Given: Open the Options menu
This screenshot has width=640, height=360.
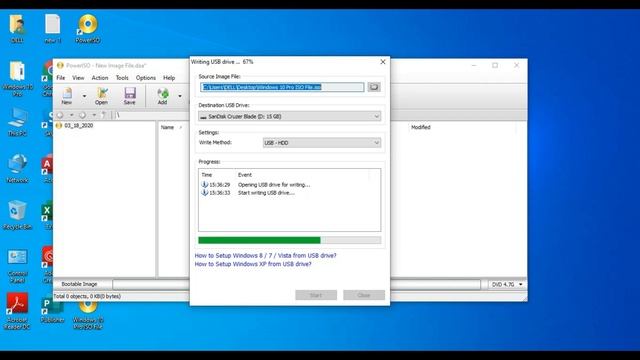Looking at the screenshot, I should [146, 78].
